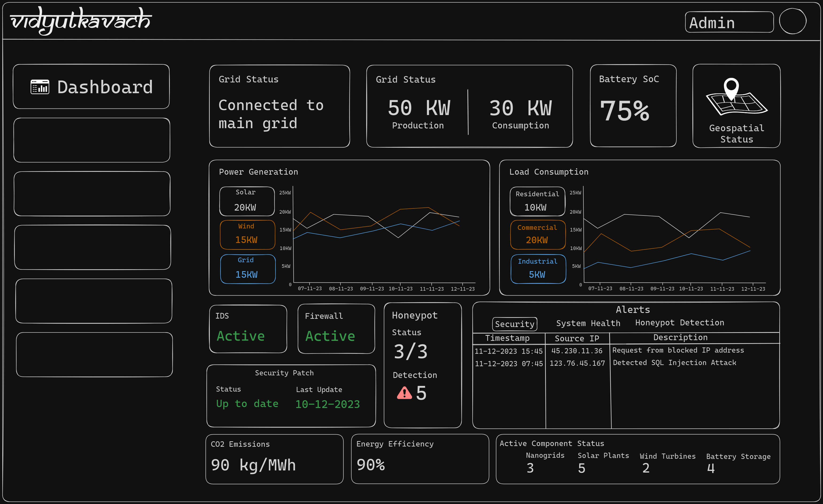The width and height of the screenshot is (823, 504).
Task: Select alert row from IP 45.230.11.36
Action: [577, 351]
